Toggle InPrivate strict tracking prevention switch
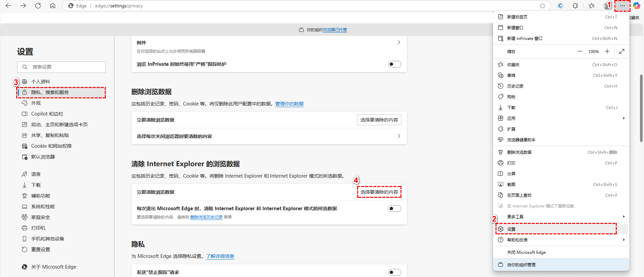 (x=394, y=64)
